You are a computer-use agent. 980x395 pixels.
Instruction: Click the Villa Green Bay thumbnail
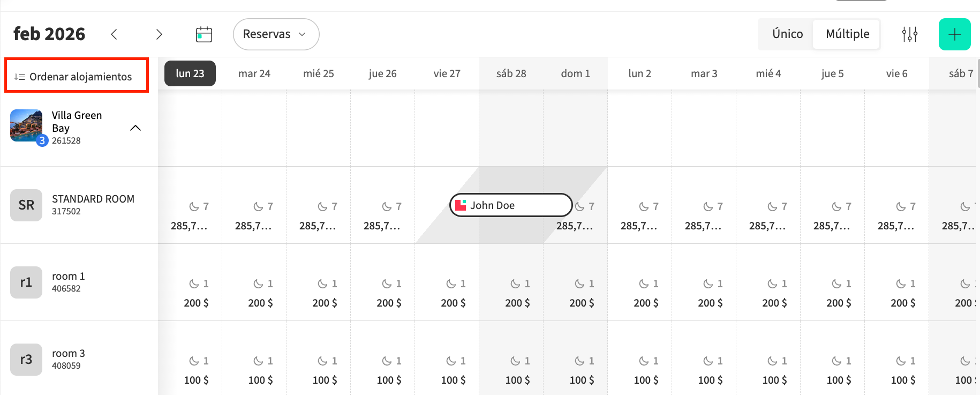pyautogui.click(x=26, y=126)
